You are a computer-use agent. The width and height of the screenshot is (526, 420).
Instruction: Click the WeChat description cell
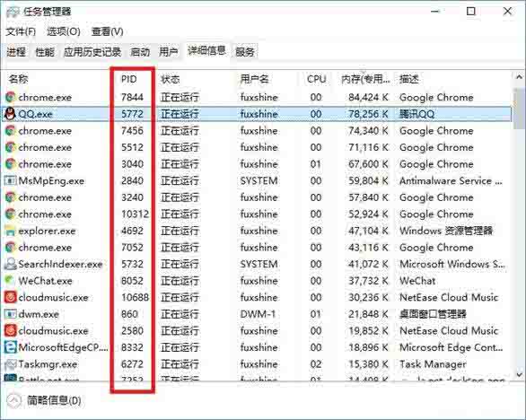[417, 280]
